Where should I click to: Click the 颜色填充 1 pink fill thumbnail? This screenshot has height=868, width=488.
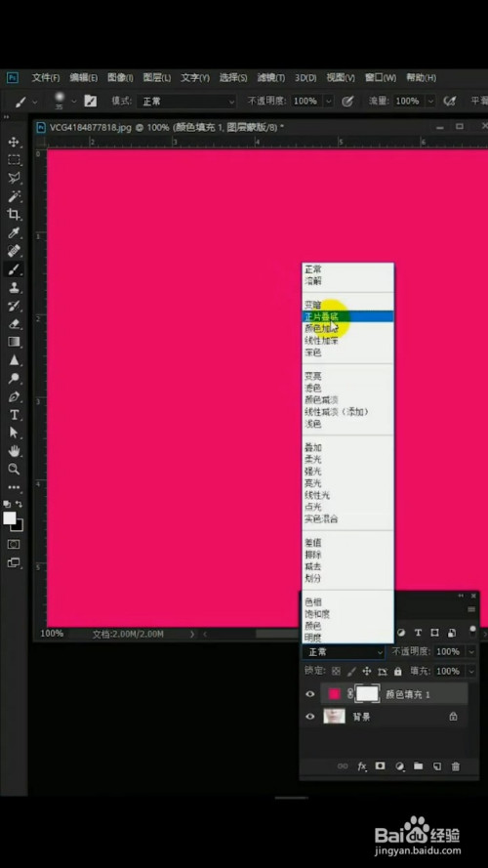pos(334,694)
